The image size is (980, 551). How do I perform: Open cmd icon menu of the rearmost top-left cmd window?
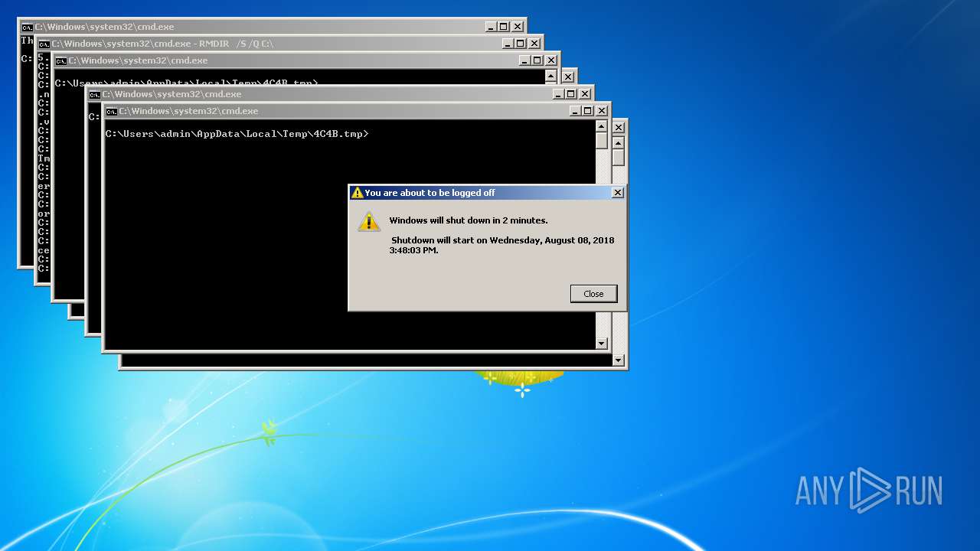[x=27, y=27]
